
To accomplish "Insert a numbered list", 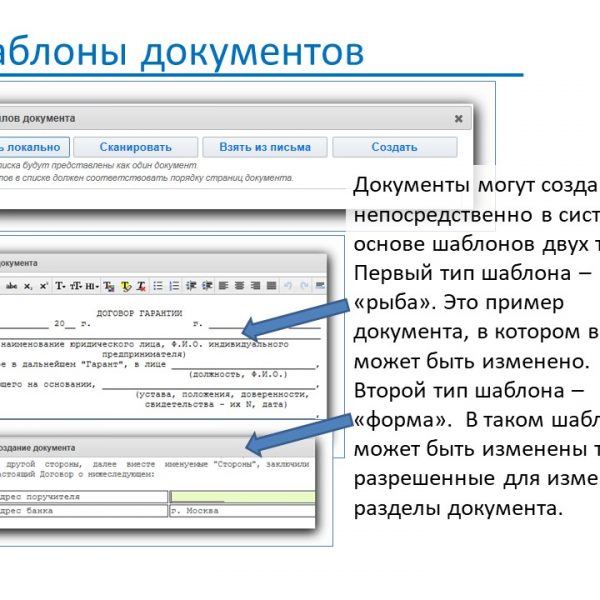I will [174, 286].
